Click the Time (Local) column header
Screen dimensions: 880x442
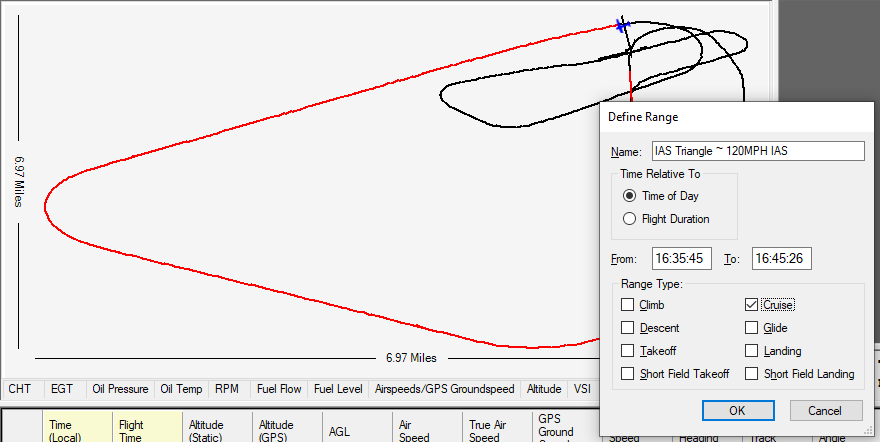coord(78,427)
